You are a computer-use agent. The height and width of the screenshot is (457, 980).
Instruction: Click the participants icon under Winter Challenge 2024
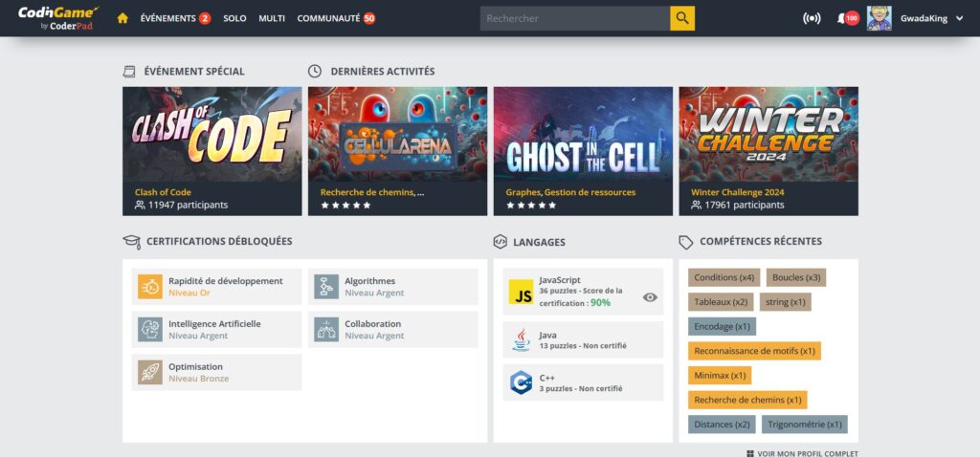click(697, 205)
